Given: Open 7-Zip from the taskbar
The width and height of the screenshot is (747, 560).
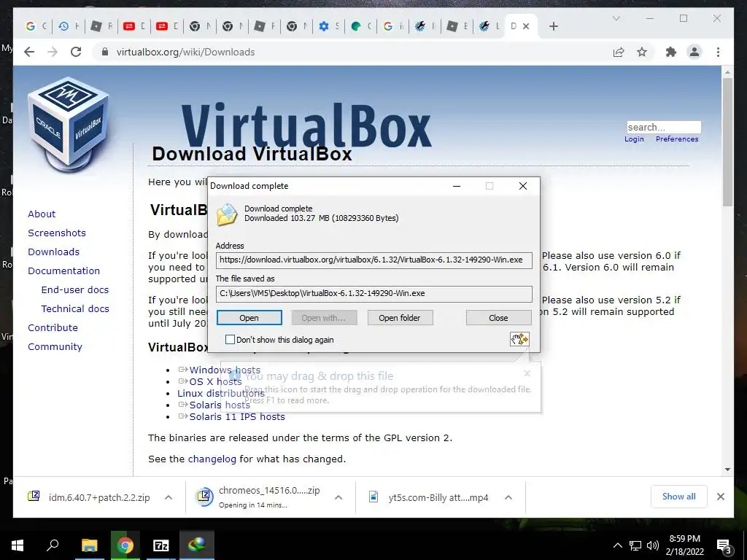Looking at the screenshot, I should (161, 545).
